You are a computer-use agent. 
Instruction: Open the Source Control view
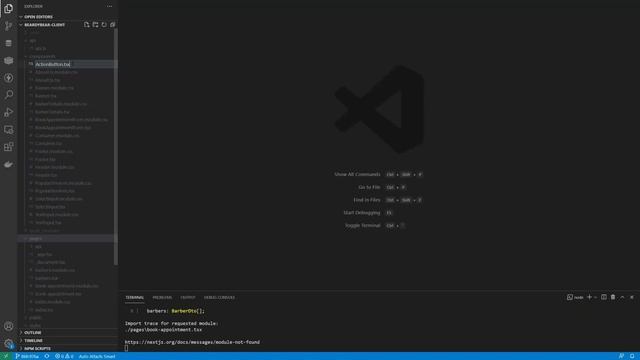click(x=8, y=26)
